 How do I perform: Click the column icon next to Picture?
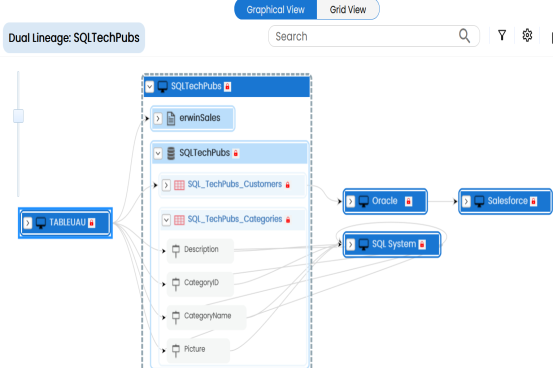(176, 350)
